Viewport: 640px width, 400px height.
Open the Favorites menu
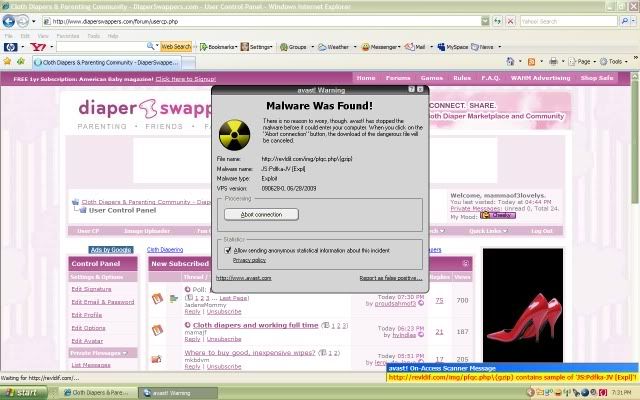point(68,36)
